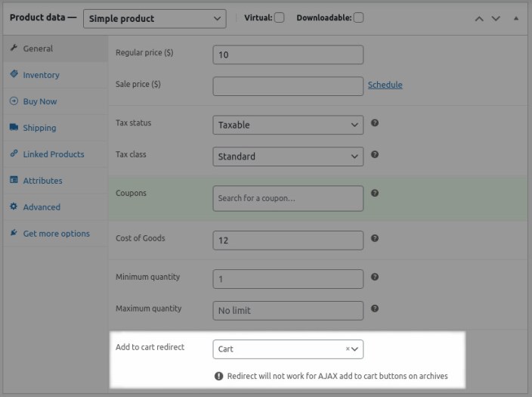Switch to the Advanced tab
The width and height of the screenshot is (532, 397).
pos(56,207)
